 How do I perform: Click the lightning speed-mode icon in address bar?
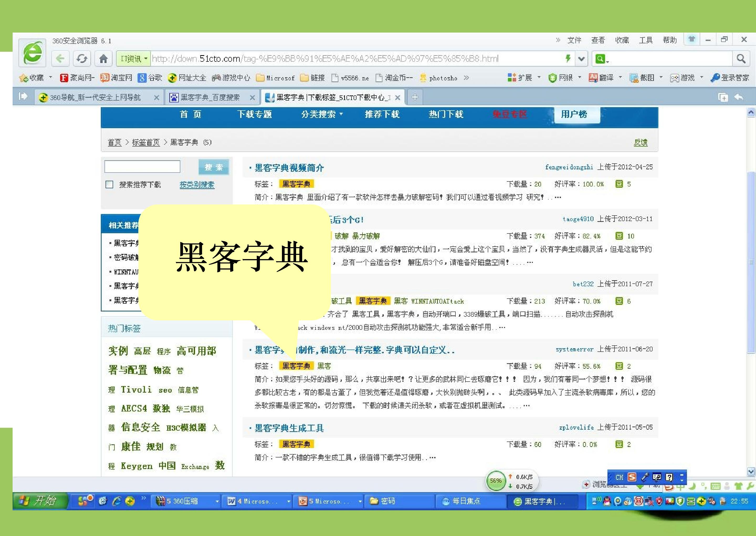(x=568, y=59)
